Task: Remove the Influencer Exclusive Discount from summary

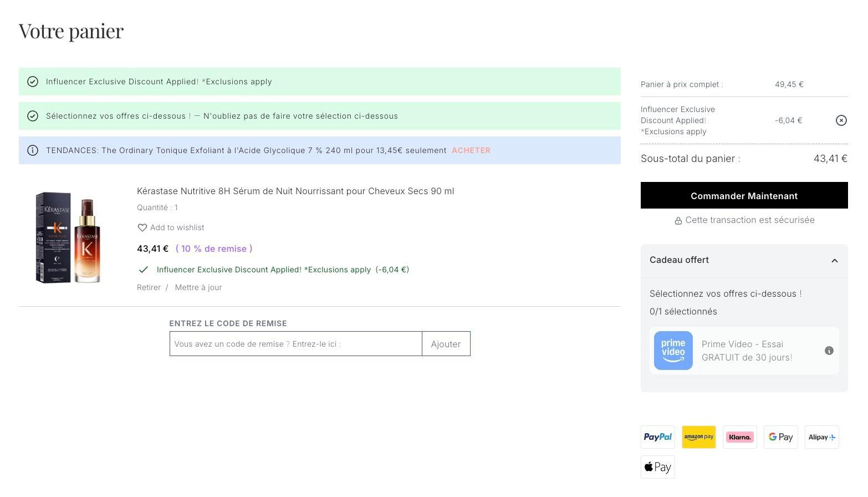Action: (x=841, y=120)
